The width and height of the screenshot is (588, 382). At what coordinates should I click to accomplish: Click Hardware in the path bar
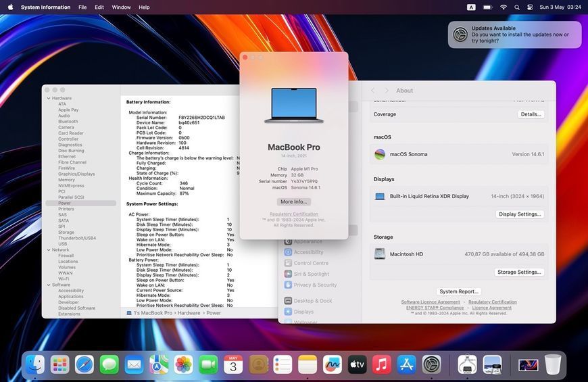[189, 312]
